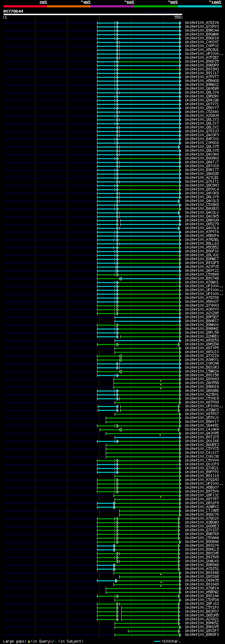Click the UniRef100_B9GMA3 label
Viewport: 225px width, 644px height.
coord(202,158)
